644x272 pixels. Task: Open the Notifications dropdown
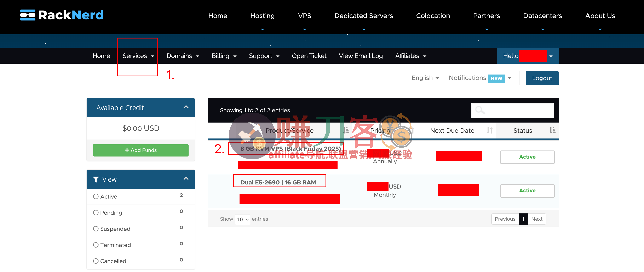(x=480, y=78)
